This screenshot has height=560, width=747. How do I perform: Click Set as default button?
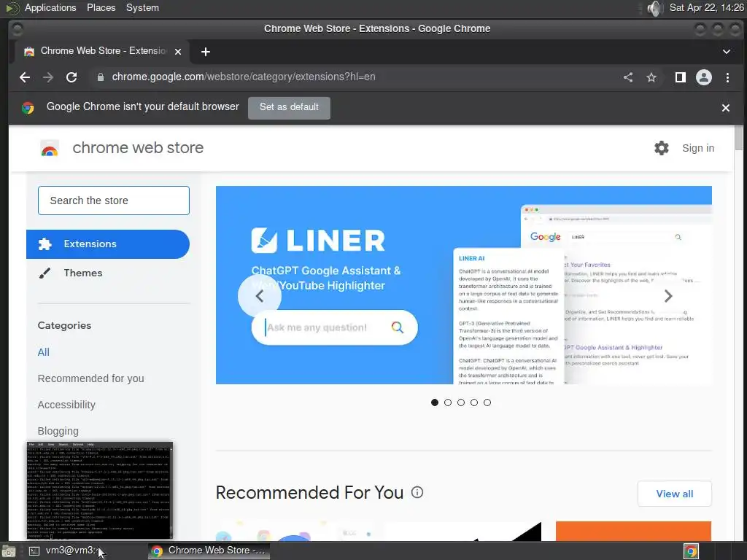289,108
